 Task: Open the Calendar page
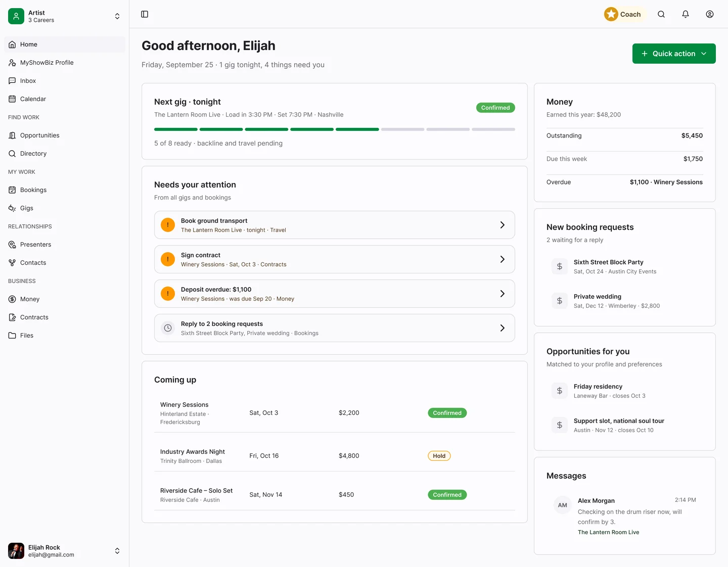pyautogui.click(x=65, y=99)
